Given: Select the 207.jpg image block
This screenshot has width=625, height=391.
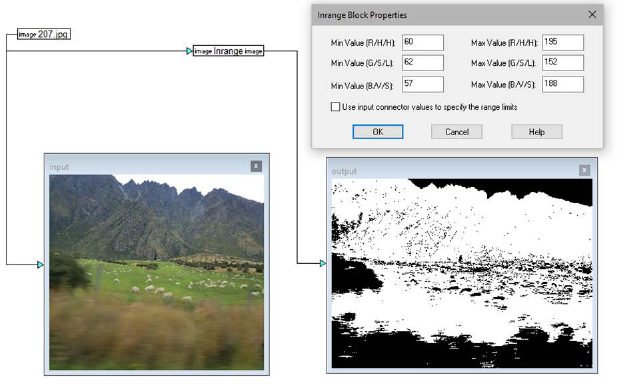Looking at the screenshot, I should coord(44,34).
